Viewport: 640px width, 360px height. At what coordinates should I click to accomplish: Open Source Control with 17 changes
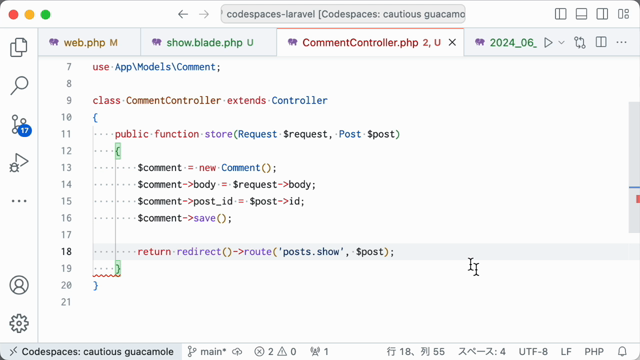point(20,124)
